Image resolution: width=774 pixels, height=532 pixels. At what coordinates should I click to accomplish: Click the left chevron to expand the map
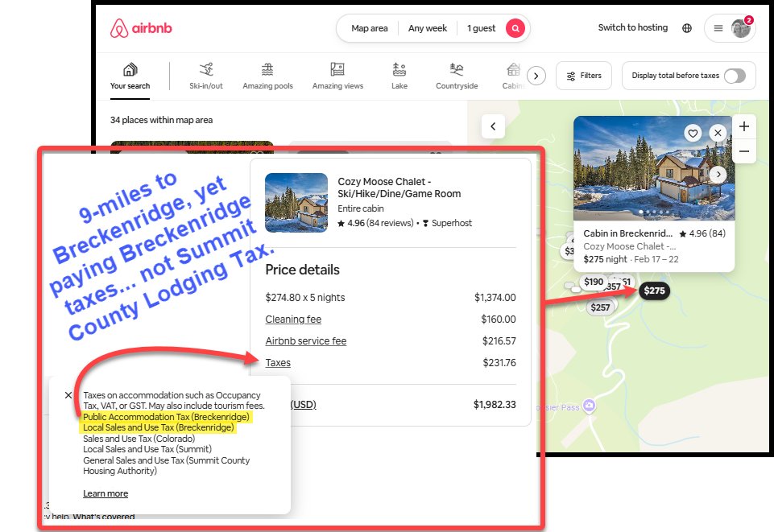tap(492, 126)
